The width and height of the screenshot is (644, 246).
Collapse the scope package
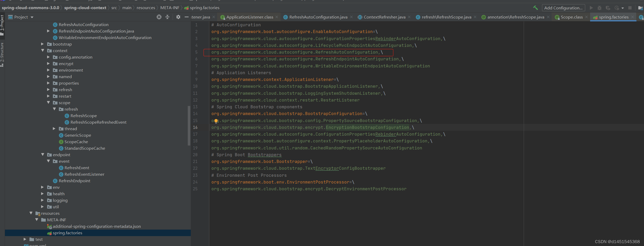[x=48, y=103]
